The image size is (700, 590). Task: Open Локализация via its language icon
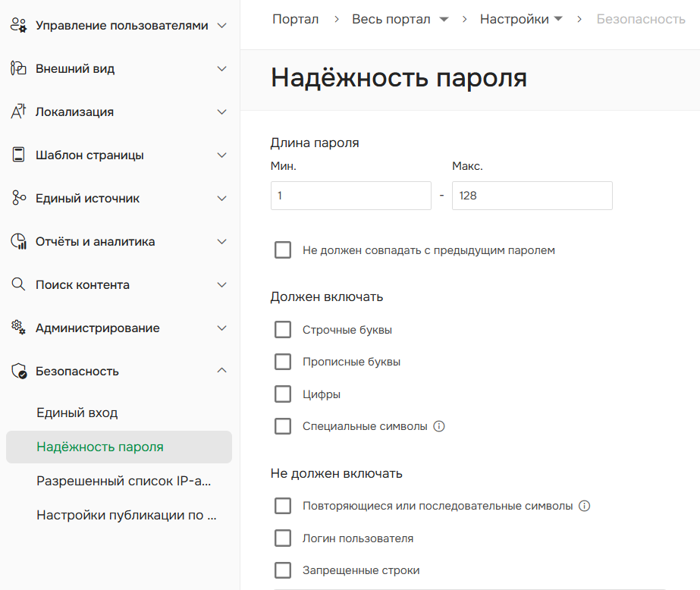click(x=18, y=111)
